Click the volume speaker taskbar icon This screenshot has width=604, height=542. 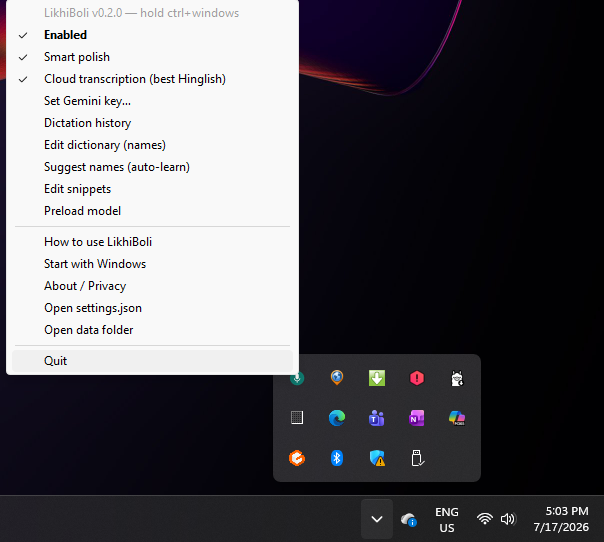point(508,519)
